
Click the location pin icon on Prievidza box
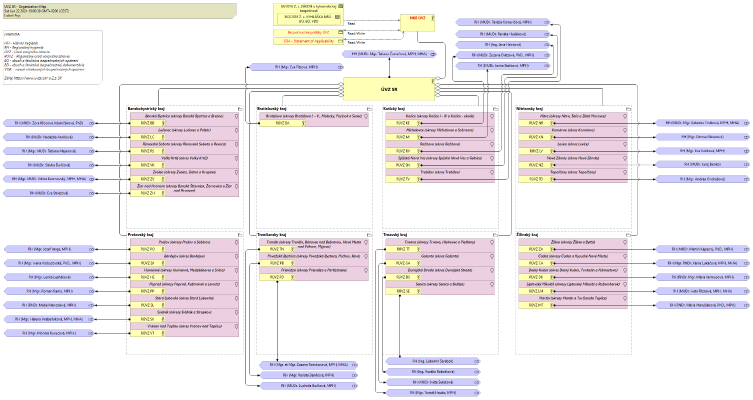point(366,270)
